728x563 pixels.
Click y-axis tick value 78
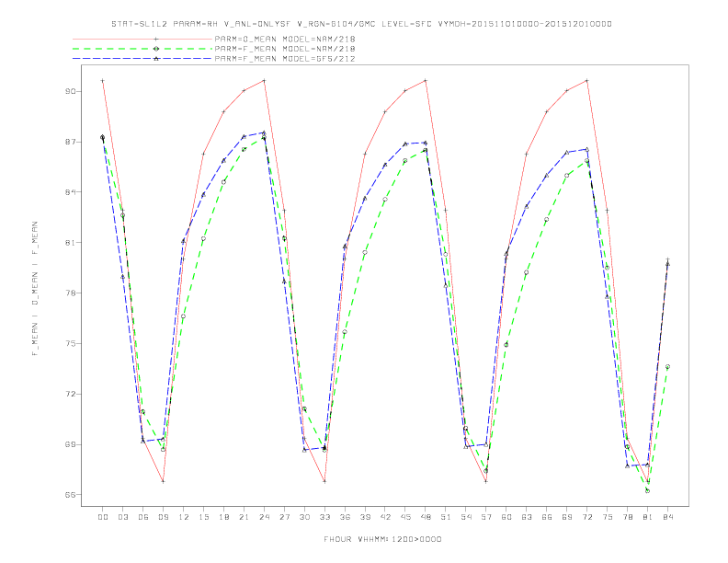[70, 293]
